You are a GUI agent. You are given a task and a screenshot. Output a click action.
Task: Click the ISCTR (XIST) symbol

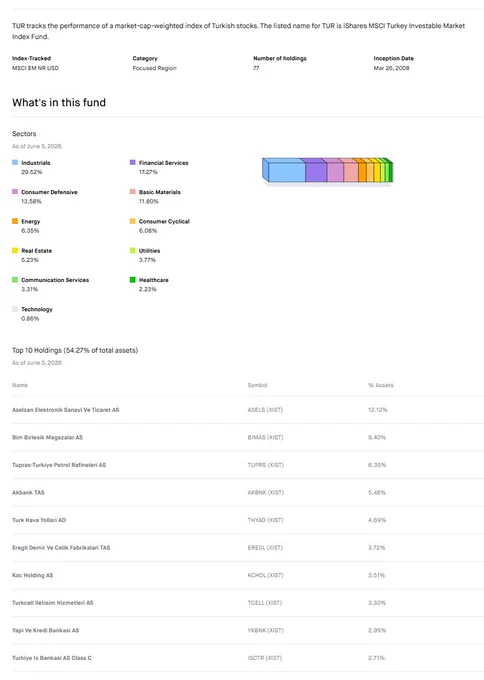[265, 658]
